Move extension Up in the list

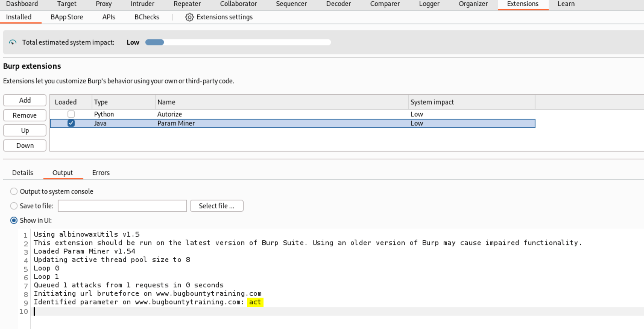25,130
